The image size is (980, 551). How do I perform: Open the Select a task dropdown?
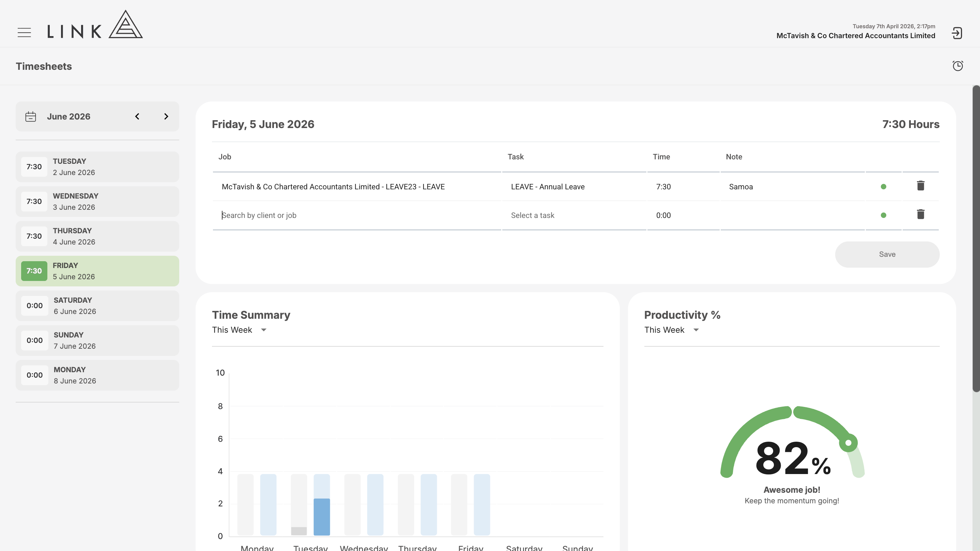(574, 215)
